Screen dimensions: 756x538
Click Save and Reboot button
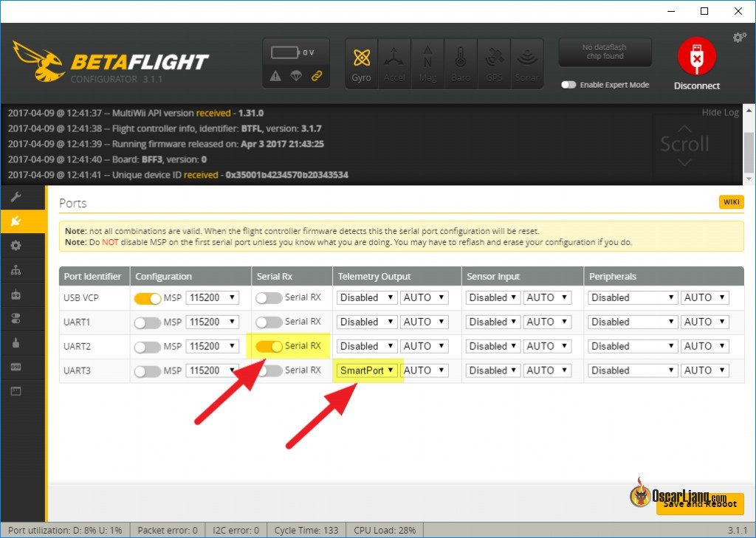700,504
